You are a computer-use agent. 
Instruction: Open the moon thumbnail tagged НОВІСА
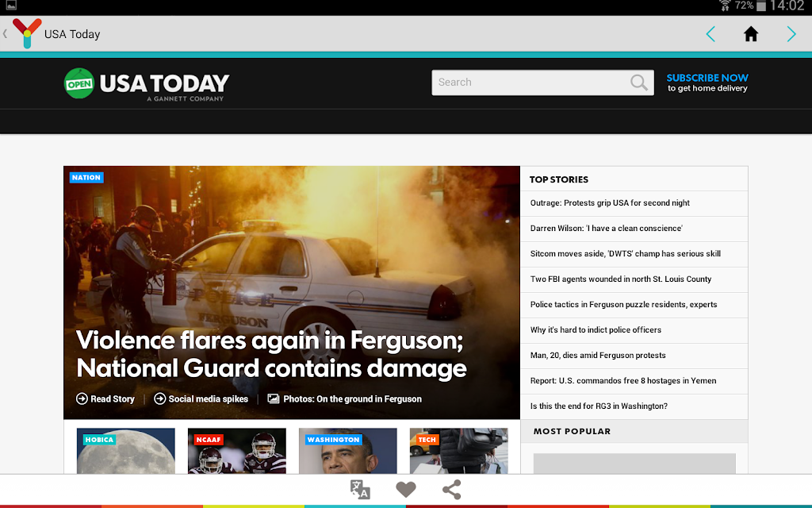tap(126, 451)
